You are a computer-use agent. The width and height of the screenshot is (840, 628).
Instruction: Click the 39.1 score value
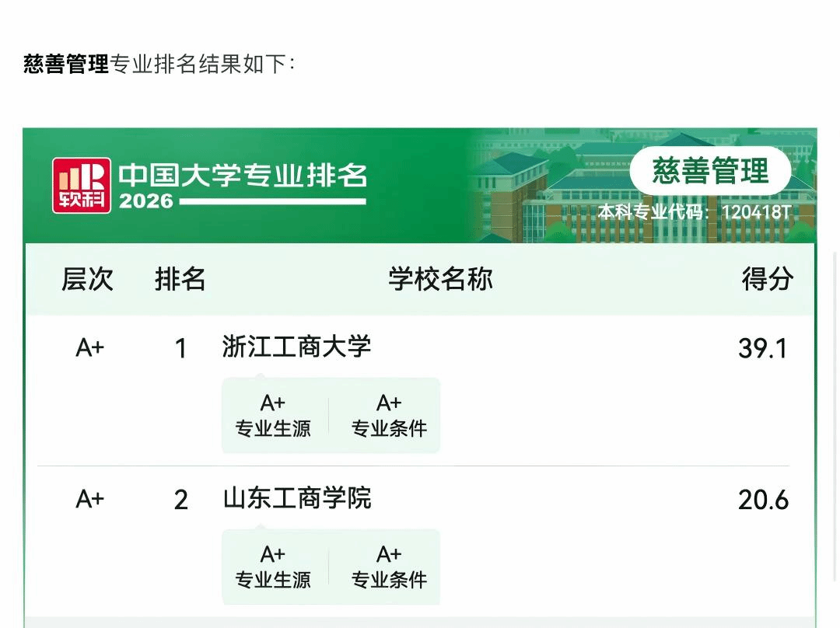(x=763, y=348)
